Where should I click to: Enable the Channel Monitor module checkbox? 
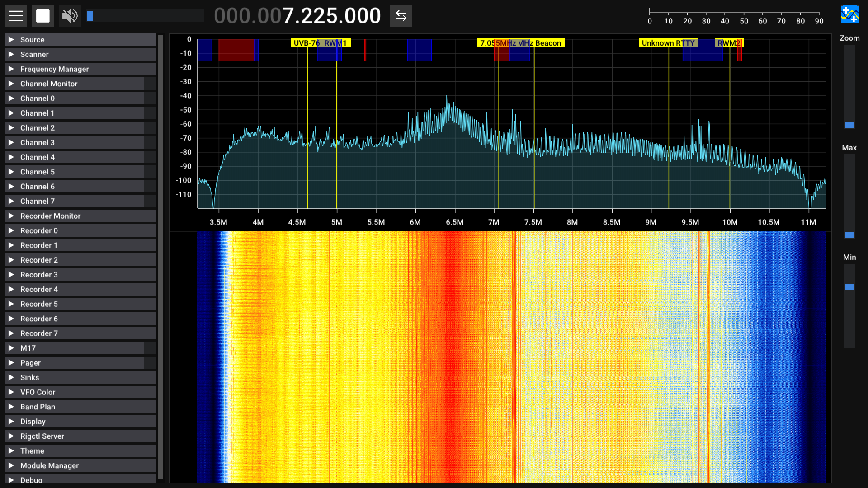[x=150, y=84]
